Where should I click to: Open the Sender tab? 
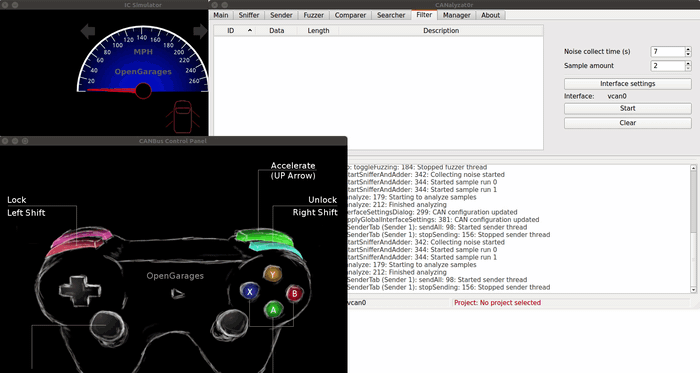281,15
